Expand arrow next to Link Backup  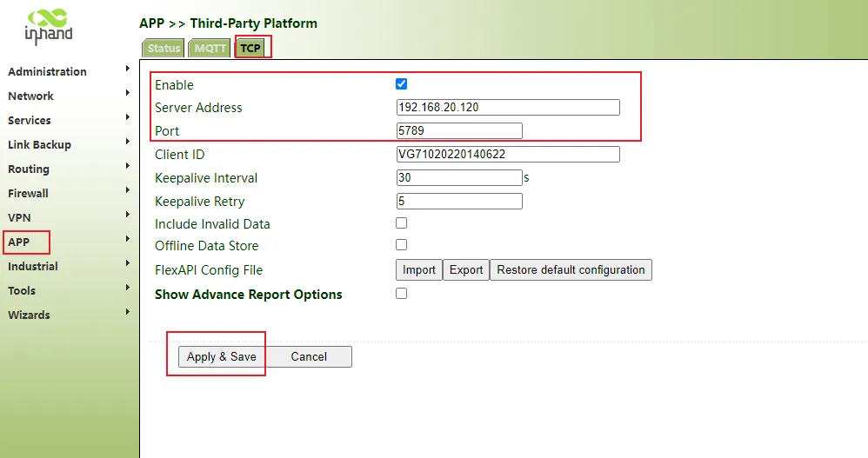coord(128,142)
